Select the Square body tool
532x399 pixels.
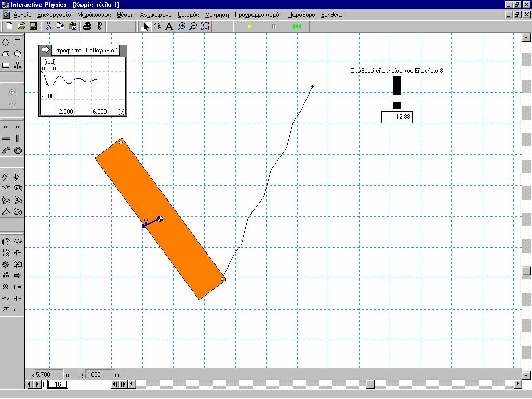coord(17,43)
